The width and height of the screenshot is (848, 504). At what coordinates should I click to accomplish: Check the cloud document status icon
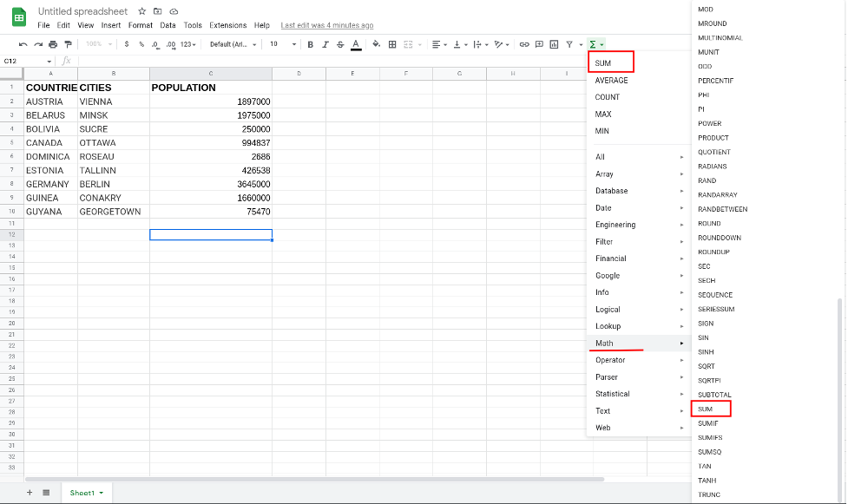(174, 11)
